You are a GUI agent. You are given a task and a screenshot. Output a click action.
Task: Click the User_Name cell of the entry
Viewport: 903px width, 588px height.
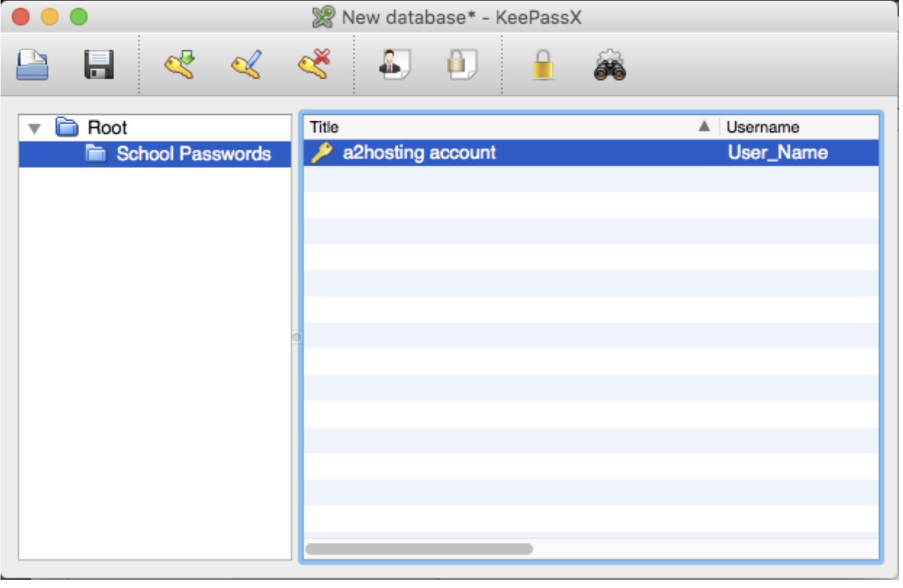(777, 153)
